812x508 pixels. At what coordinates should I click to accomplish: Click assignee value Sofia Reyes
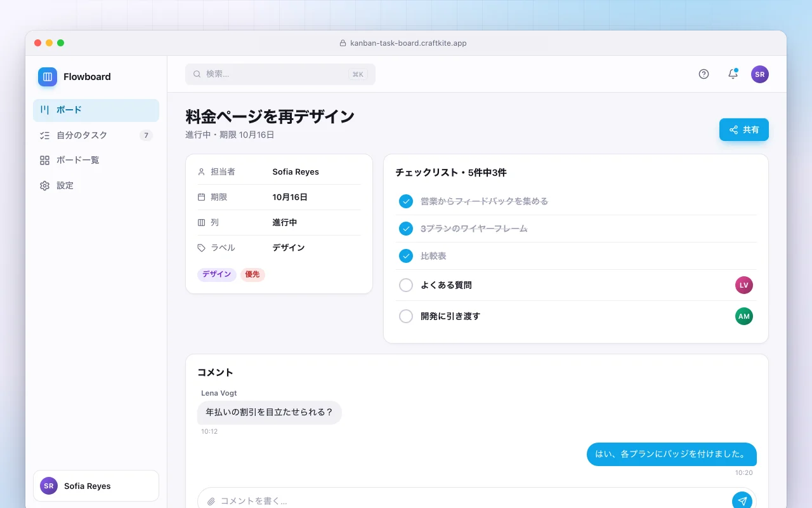(x=296, y=172)
